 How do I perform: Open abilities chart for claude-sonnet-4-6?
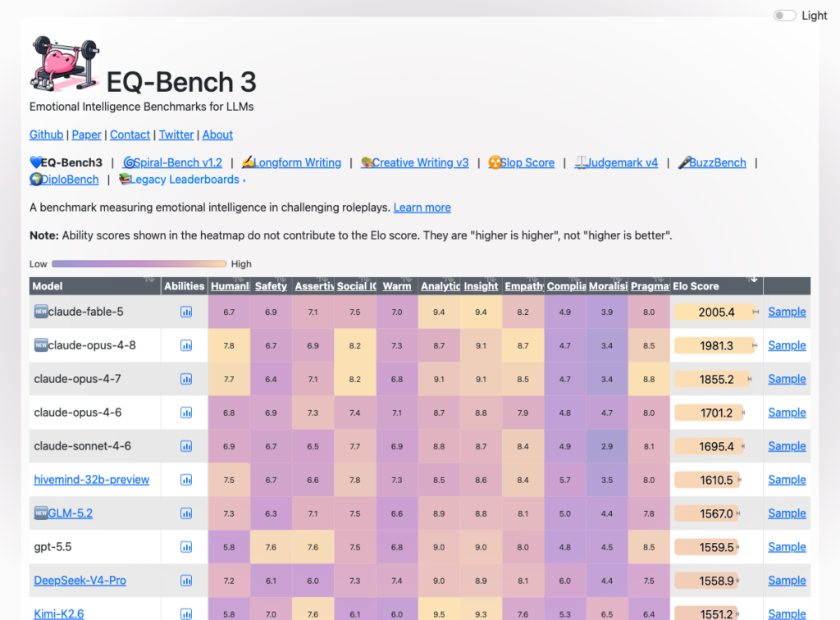(186, 446)
